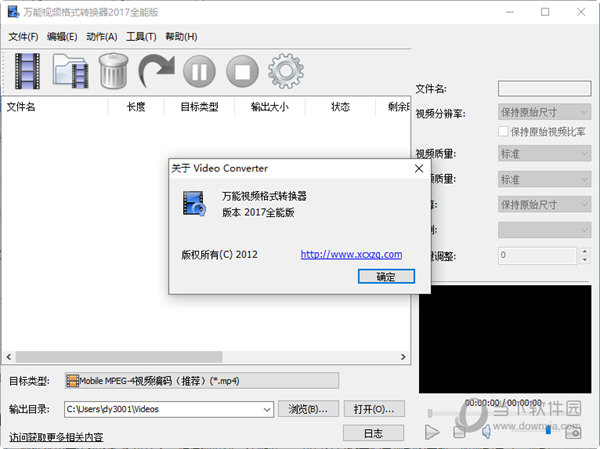
Task: Expand the second 标准 quality dropdown
Action: pyautogui.click(x=545, y=179)
